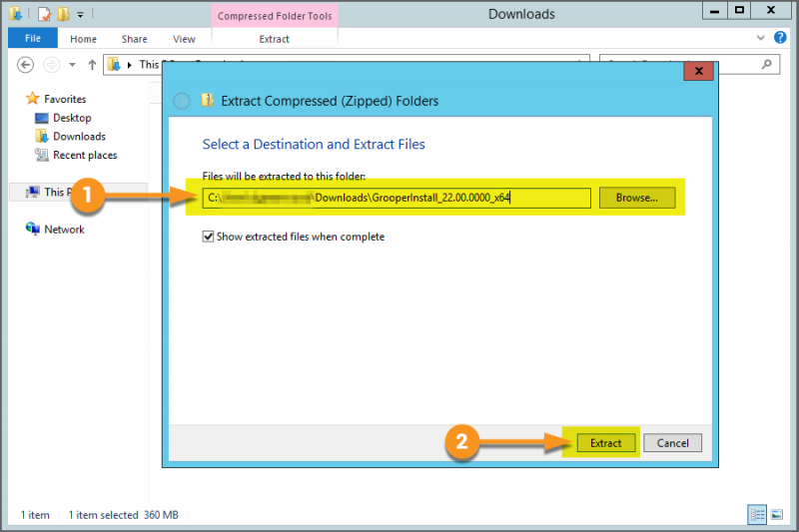Switch to the Share ribbon tab

(134, 39)
